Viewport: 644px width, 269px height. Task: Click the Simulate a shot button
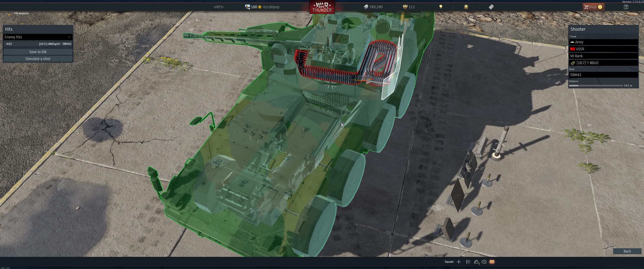[38, 59]
